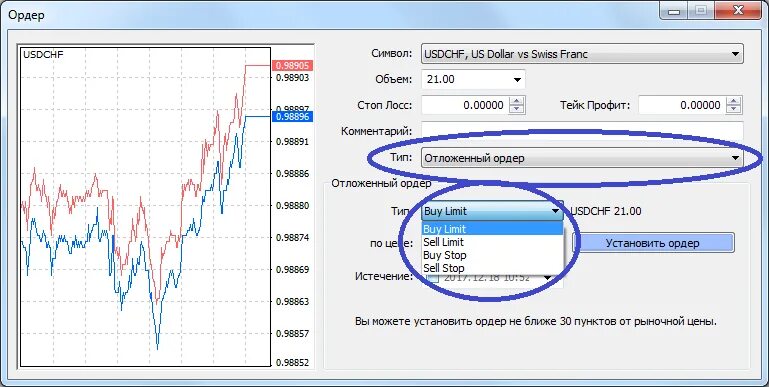The width and height of the screenshot is (769, 387).
Task: Close the Ордер dialog window
Action: (737, 11)
